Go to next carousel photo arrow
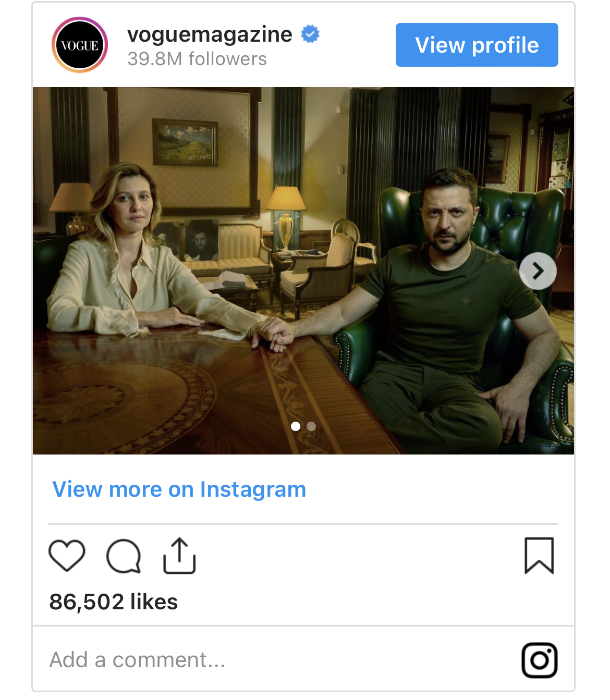Viewport: 610px width, 700px height. click(538, 271)
